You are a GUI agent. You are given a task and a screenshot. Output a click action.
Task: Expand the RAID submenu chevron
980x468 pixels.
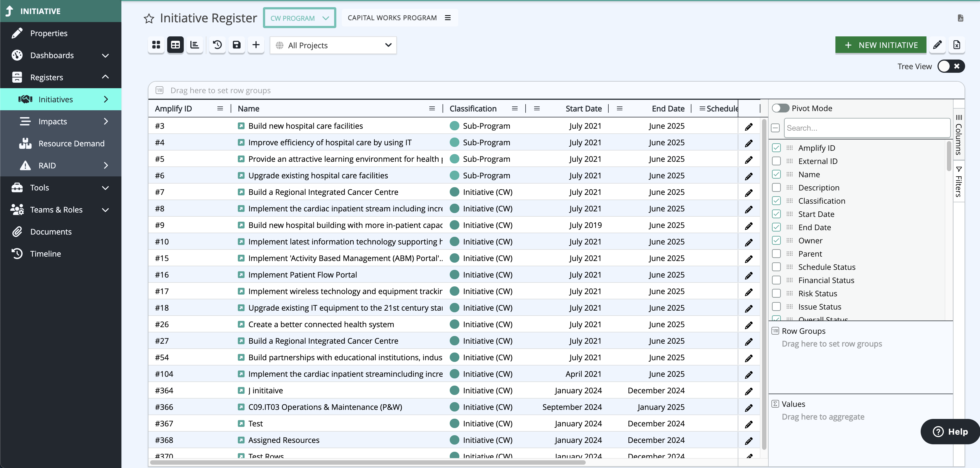coord(106,166)
